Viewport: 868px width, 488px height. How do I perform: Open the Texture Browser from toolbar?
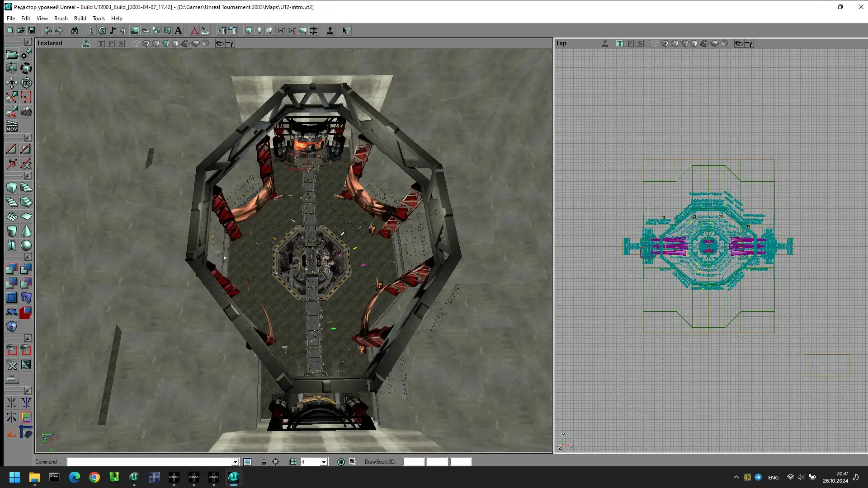pos(135,30)
